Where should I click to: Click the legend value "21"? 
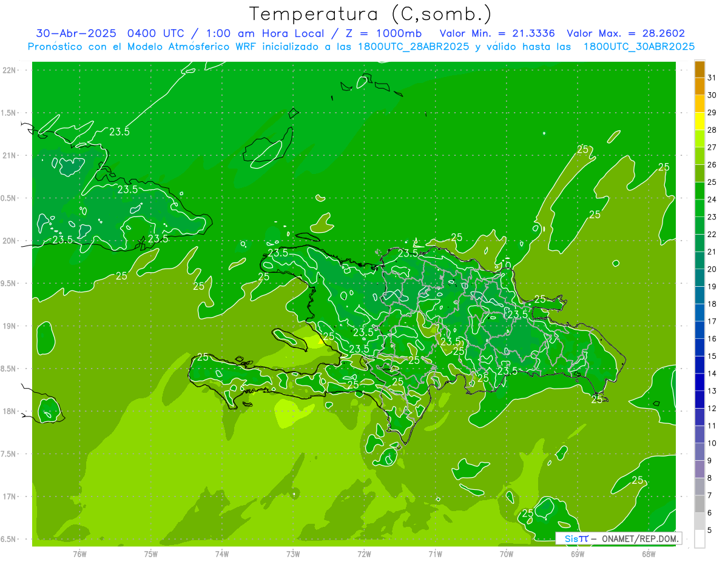pos(712,252)
